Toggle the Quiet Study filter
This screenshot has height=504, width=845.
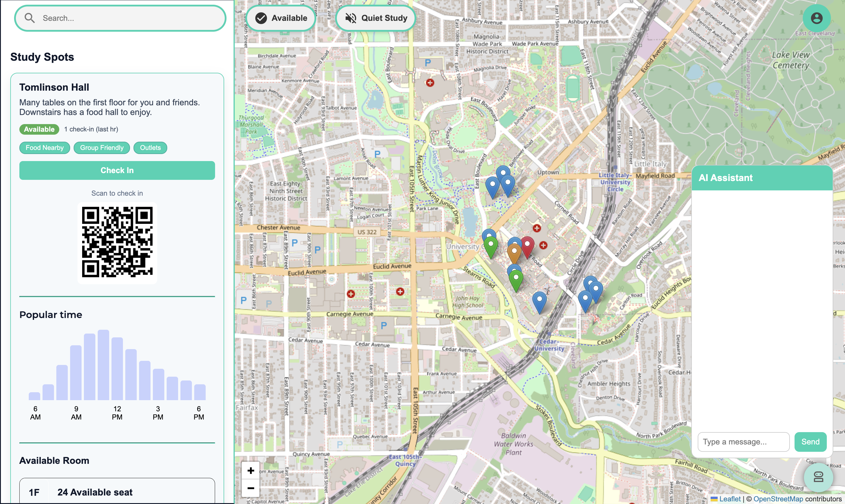pyautogui.click(x=376, y=18)
